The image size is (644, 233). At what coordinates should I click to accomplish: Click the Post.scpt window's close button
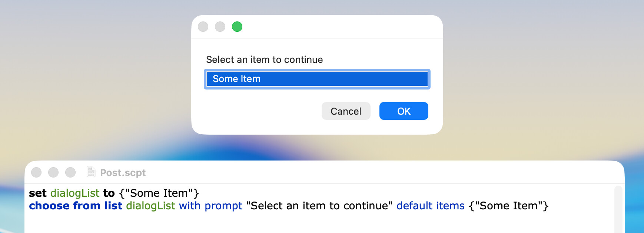pyautogui.click(x=36, y=172)
